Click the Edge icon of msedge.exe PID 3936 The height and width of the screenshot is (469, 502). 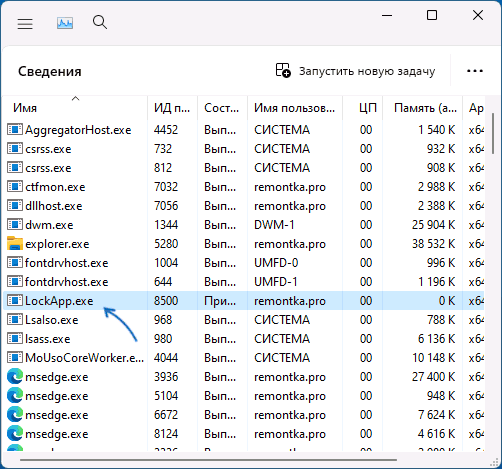tap(15, 377)
